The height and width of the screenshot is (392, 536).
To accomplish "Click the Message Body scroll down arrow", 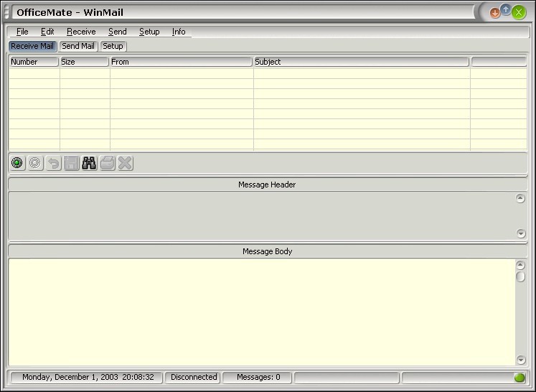I will point(521,360).
